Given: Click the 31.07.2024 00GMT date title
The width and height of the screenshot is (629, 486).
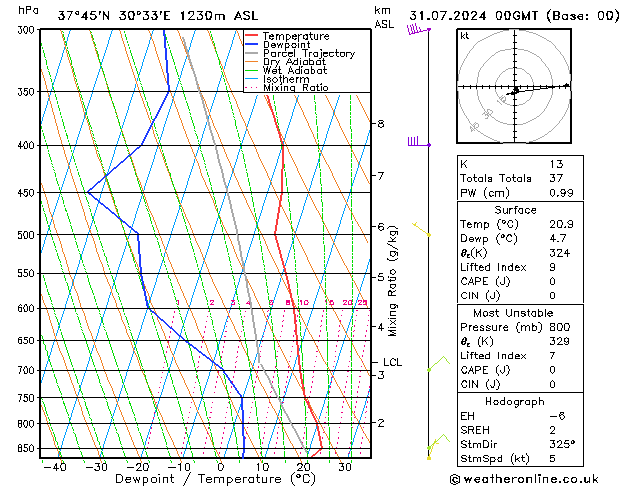Looking at the screenshot, I should [514, 15].
